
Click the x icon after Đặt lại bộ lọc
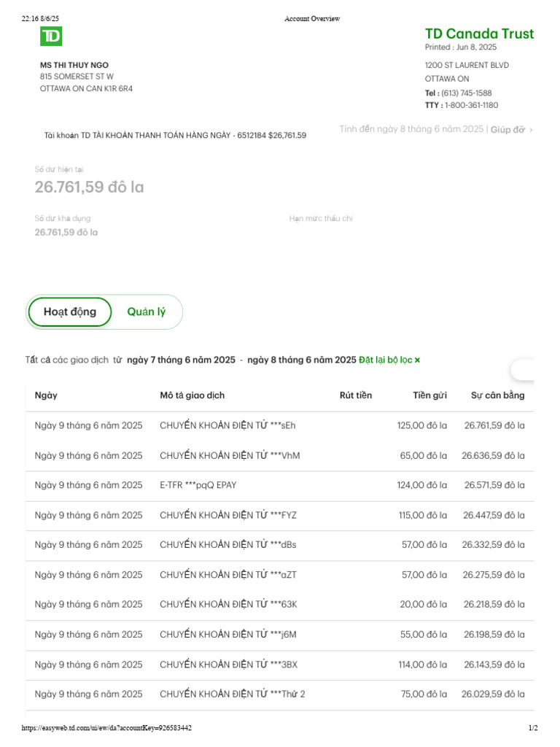click(x=417, y=360)
